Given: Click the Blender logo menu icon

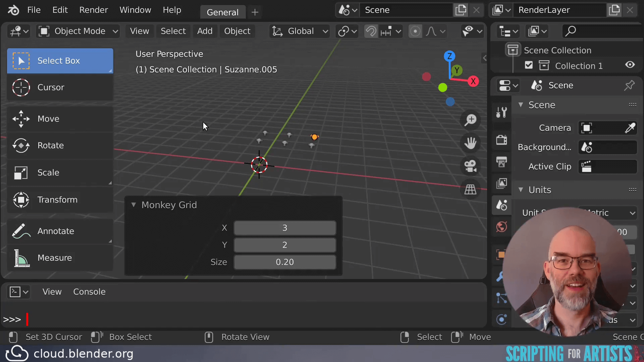Looking at the screenshot, I should (13, 10).
